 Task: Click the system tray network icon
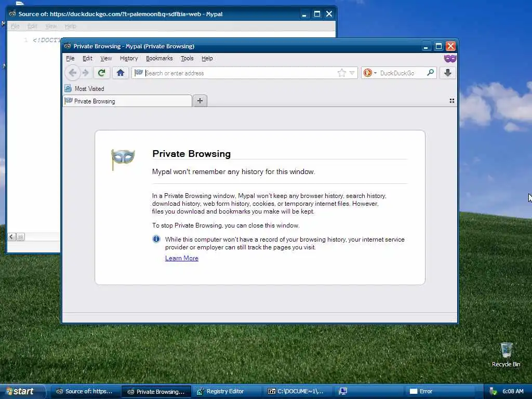pyautogui.click(x=494, y=392)
